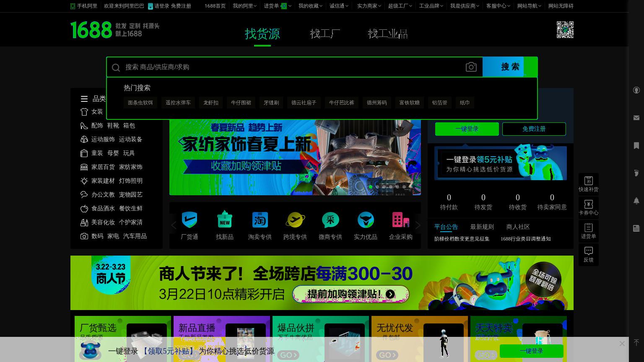Screen dimensions: 644x362
Task: Open 进货单 sidebar tool
Action: (x=589, y=231)
